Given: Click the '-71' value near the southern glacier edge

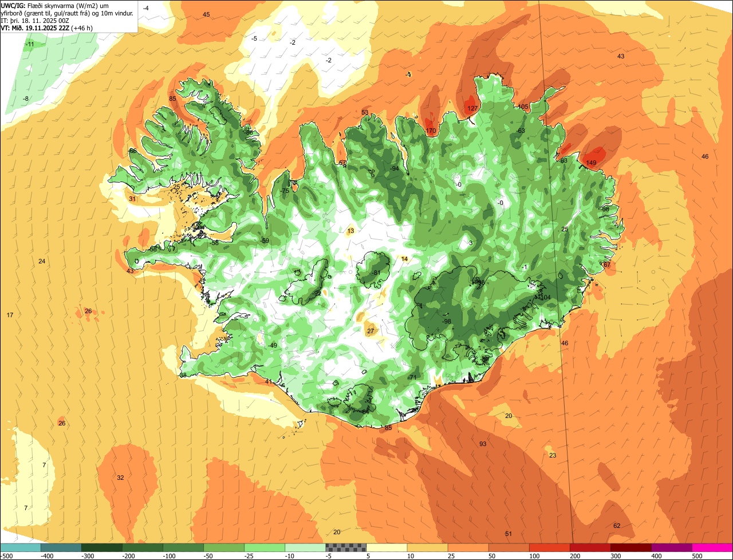Looking at the screenshot, I should coord(412,377).
